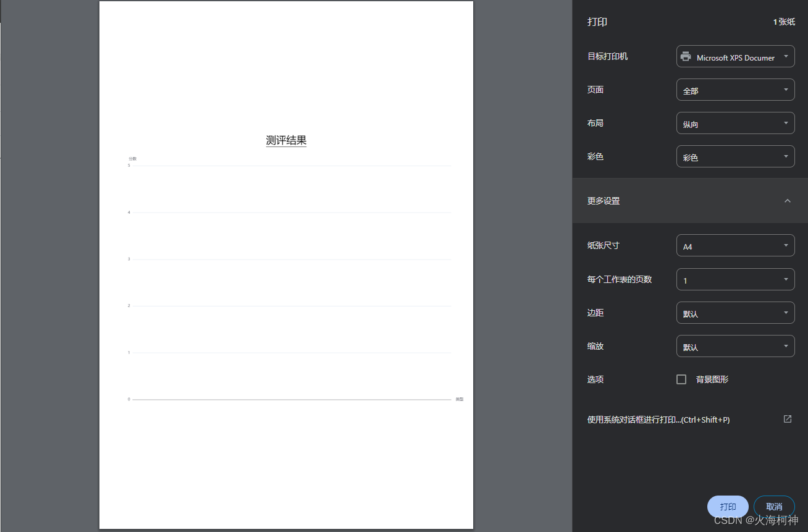
Task: Click the 每个工作表的页数 label
Action: (x=620, y=279)
